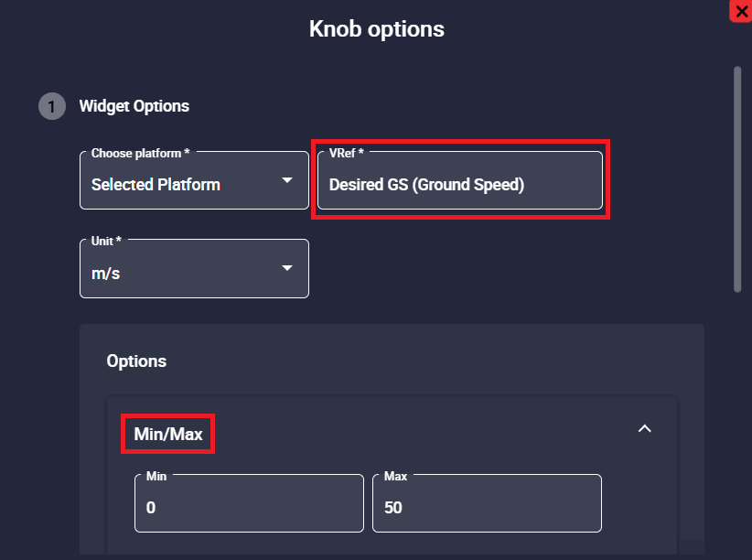This screenshot has width=752, height=560.
Task: Click the 'VRef *' field label
Action: pos(348,154)
